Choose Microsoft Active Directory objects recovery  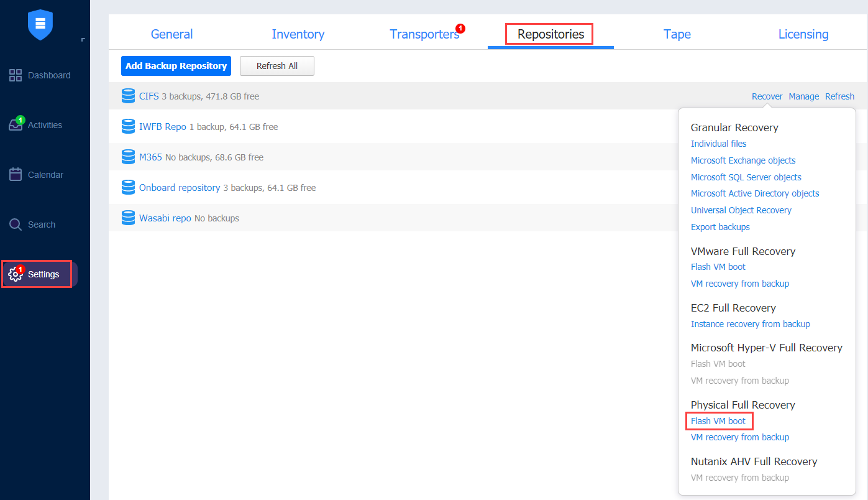755,193
